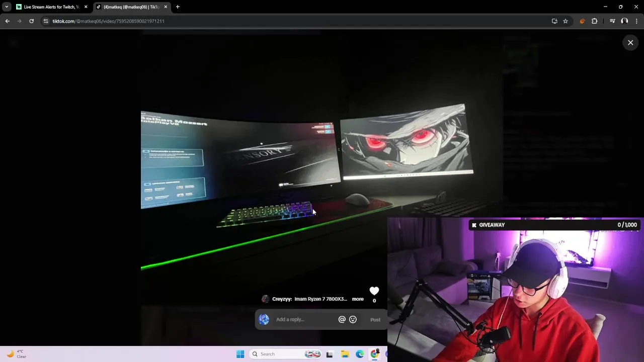
Task: Open the Extensions puzzle icon
Action: point(595,21)
